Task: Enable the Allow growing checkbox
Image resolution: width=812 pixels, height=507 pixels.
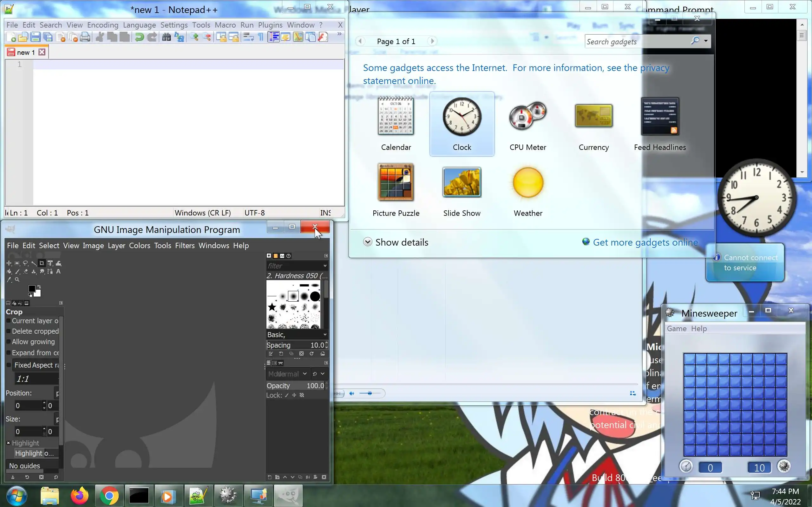Action: point(9,342)
